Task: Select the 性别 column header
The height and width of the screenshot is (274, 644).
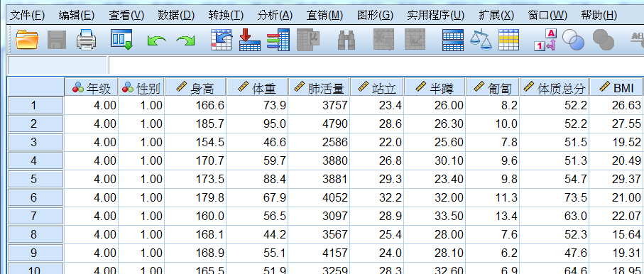Action: [141, 87]
